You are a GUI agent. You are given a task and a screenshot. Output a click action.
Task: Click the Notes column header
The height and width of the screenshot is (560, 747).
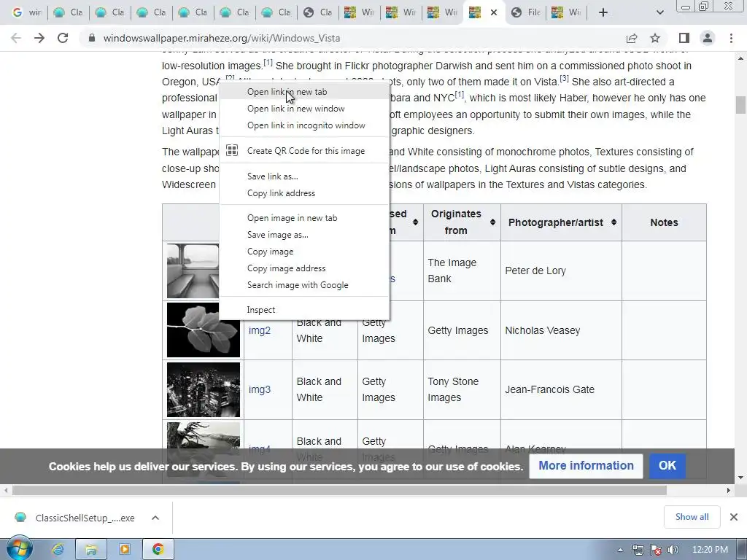click(664, 222)
